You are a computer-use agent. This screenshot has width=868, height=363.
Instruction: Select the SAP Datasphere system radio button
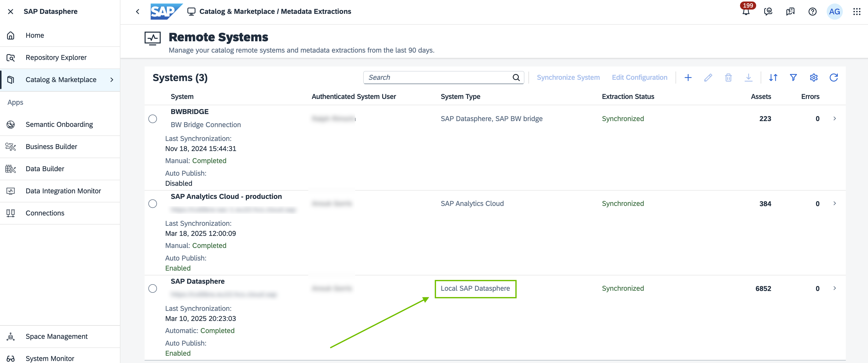(153, 288)
